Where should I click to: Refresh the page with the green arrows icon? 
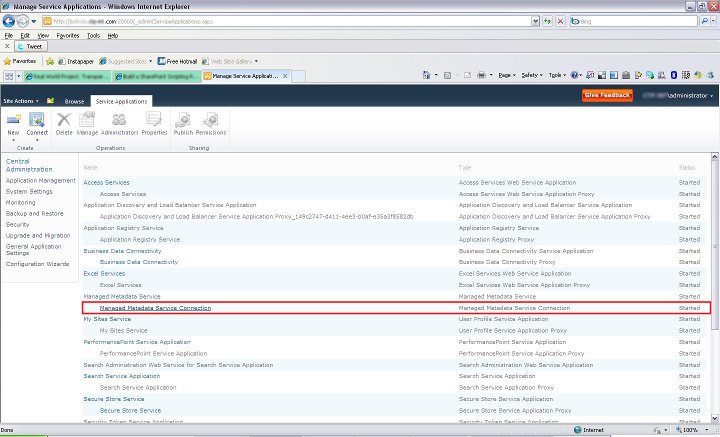(547, 21)
